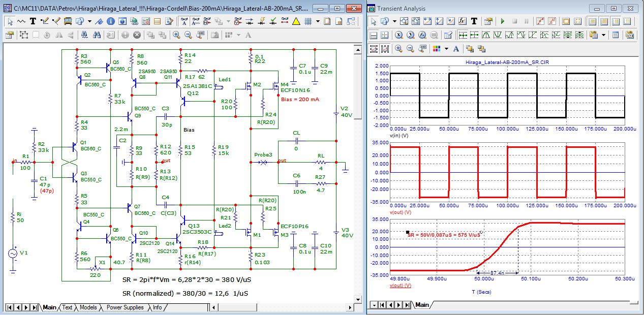Click the color palette swatch in analysis toolbar
The width and height of the screenshot is (644, 315).
coord(437,48)
